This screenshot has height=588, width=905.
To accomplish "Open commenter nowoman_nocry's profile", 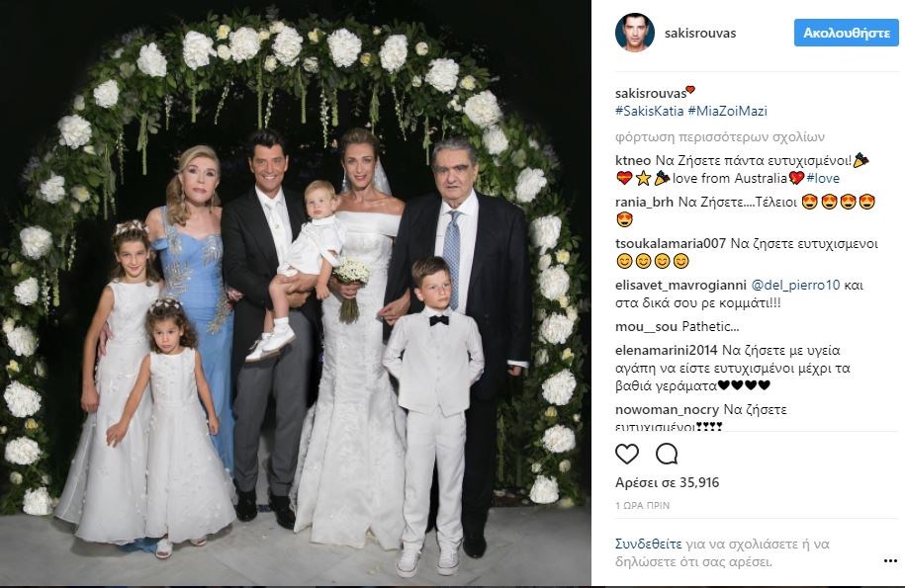I will [668, 409].
